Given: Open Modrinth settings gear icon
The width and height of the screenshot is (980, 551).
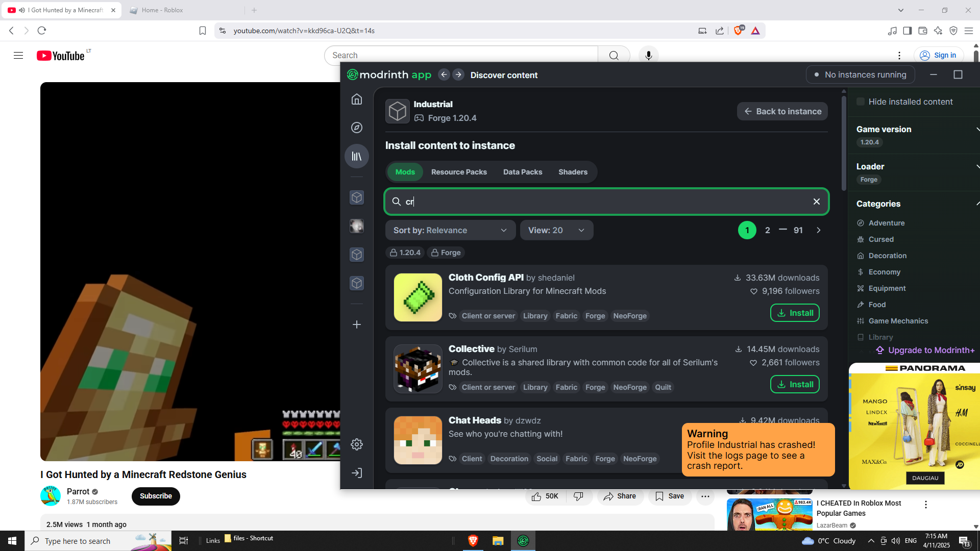Looking at the screenshot, I should (357, 444).
